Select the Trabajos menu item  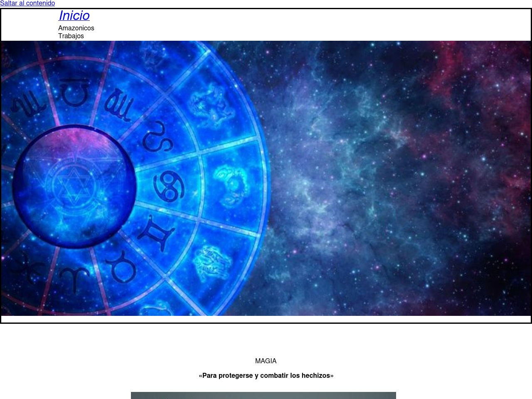(x=71, y=36)
